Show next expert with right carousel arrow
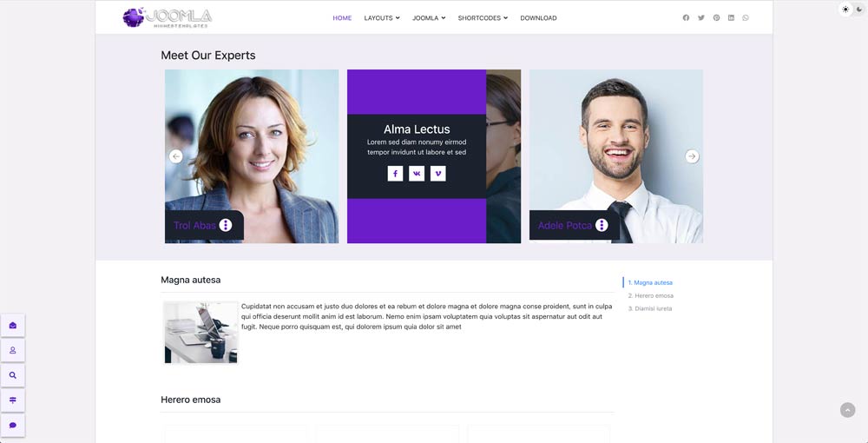Screen dimensions: 868x443 [692, 156]
